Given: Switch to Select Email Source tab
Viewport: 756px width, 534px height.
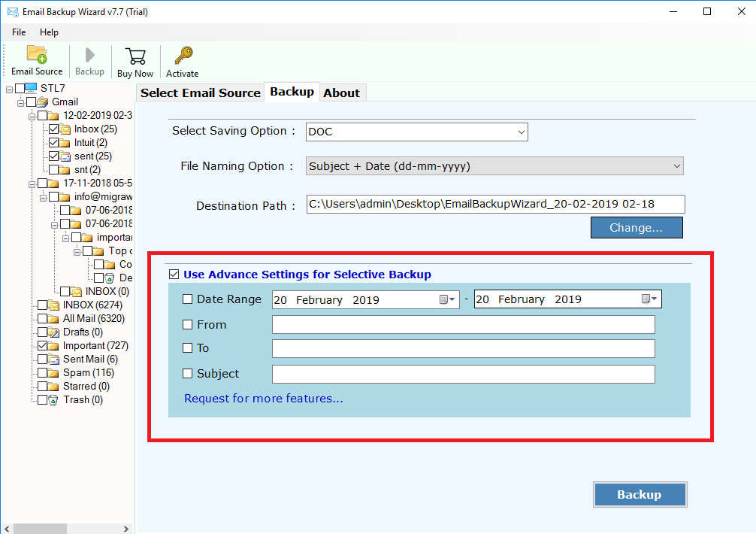Looking at the screenshot, I should pos(201,93).
